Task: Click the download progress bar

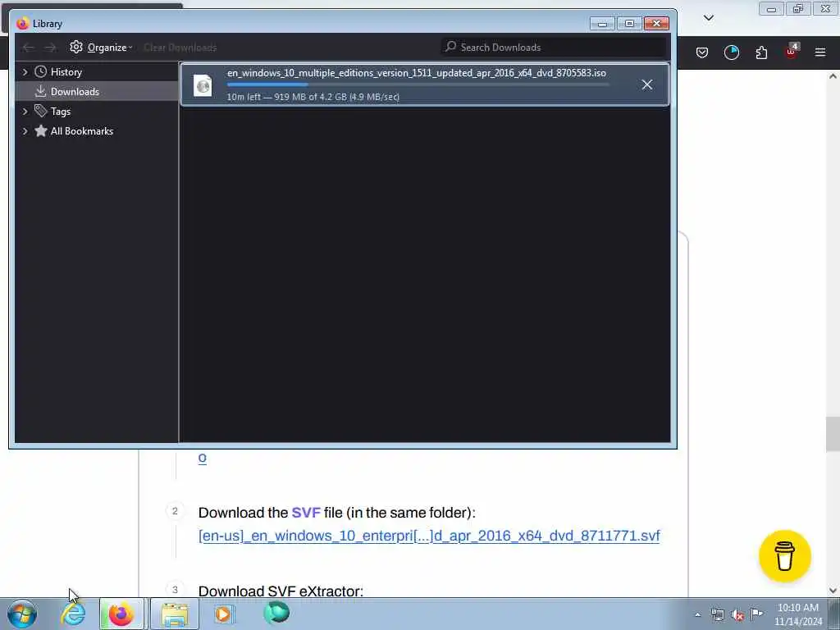Action: [418, 84]
